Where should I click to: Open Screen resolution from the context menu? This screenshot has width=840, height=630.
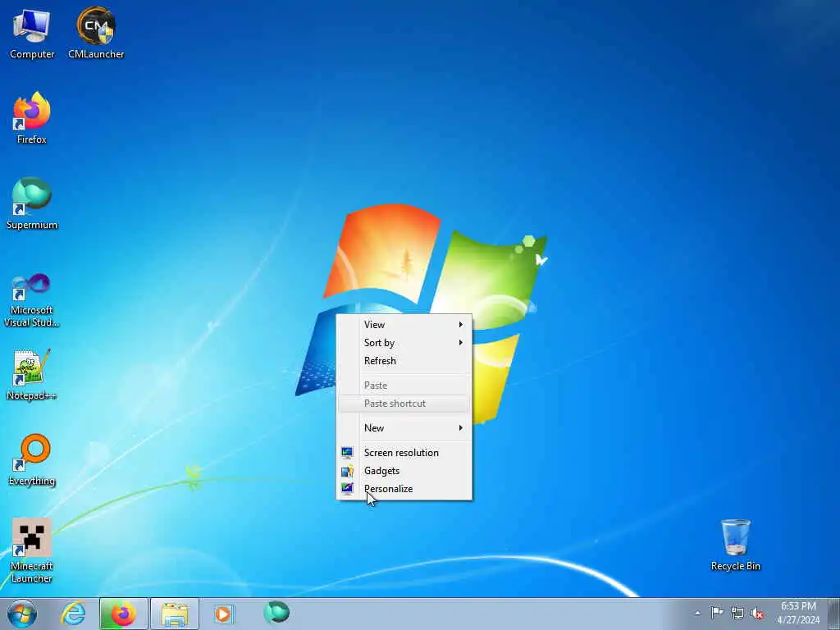[404, 453]
